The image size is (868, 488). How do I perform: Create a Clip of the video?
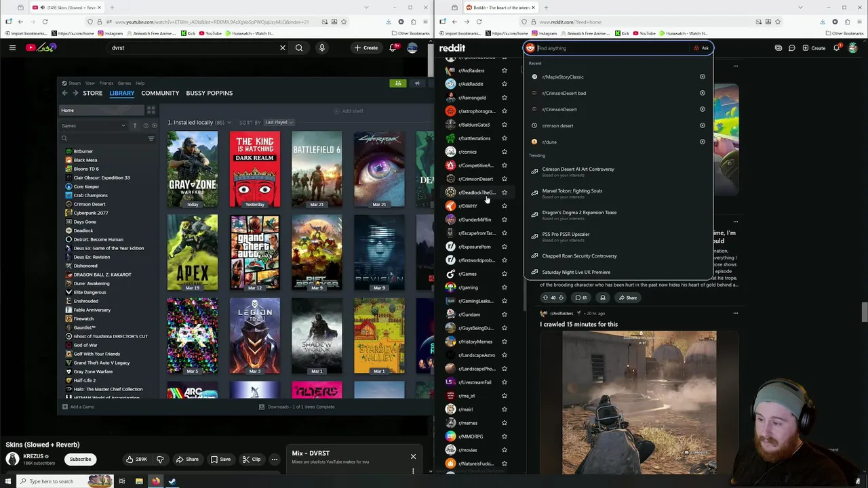pyautogui.click(x=252, y=460)
